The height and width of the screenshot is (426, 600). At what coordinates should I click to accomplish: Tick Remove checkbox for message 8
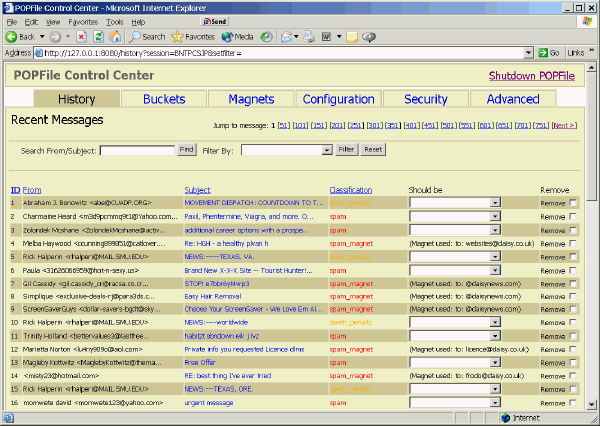pyautogui.click(x=573, y=296)
